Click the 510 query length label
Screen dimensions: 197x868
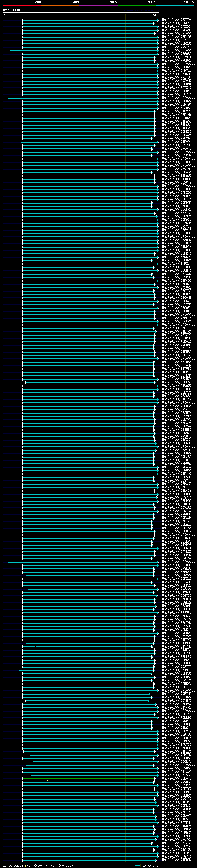point(155,15)
